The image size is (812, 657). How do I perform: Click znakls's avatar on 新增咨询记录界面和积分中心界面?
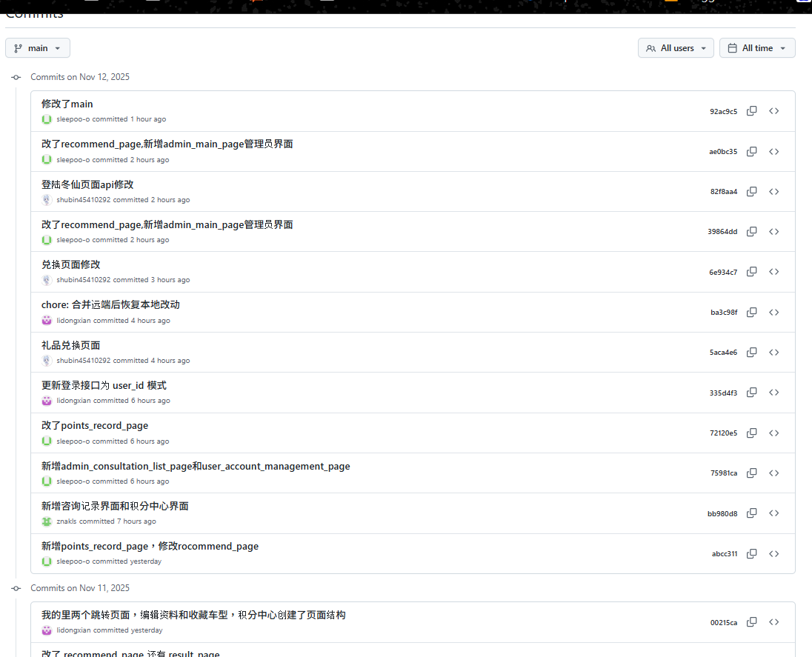tap(46, 521)
